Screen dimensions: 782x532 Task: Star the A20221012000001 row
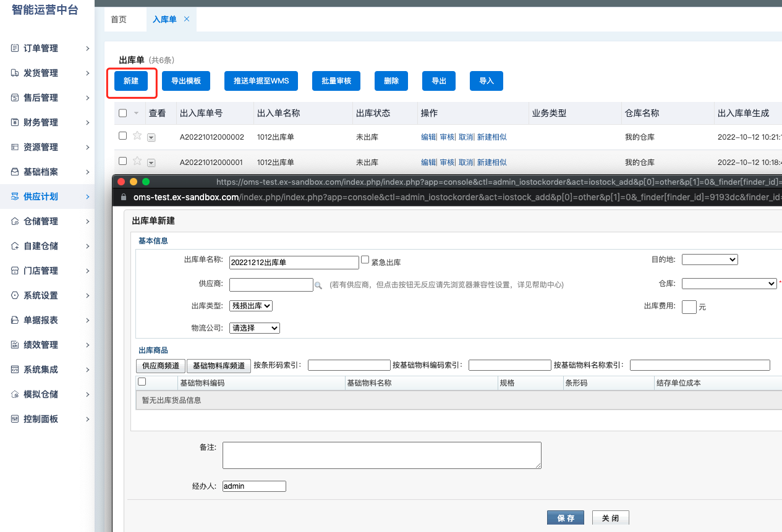137,161
